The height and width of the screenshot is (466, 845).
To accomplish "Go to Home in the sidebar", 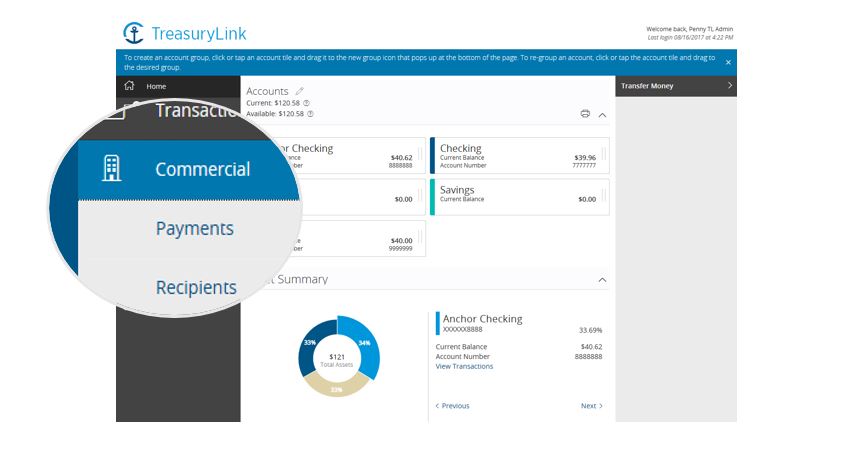I will point(178,86).
